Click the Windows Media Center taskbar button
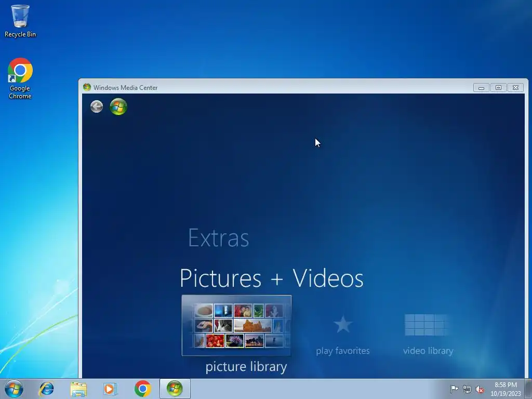The image size is (532, 399). pyautogui.click(x=175, y=389)
